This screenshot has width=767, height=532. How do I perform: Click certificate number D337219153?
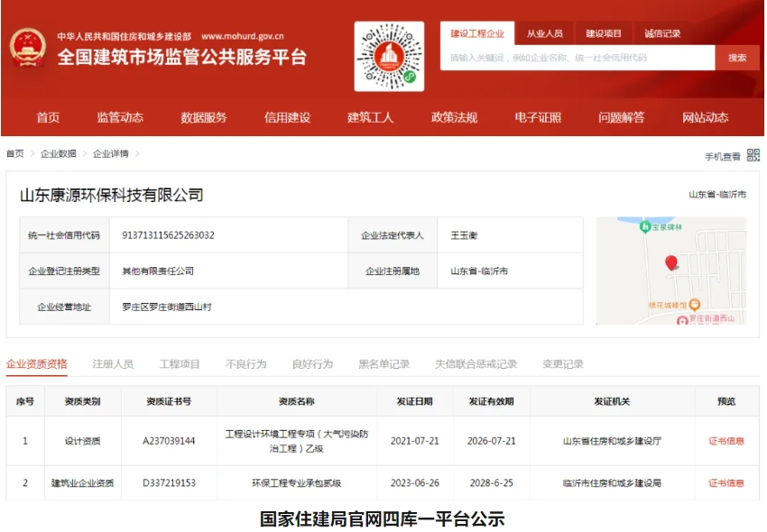(x=170, y=483)
